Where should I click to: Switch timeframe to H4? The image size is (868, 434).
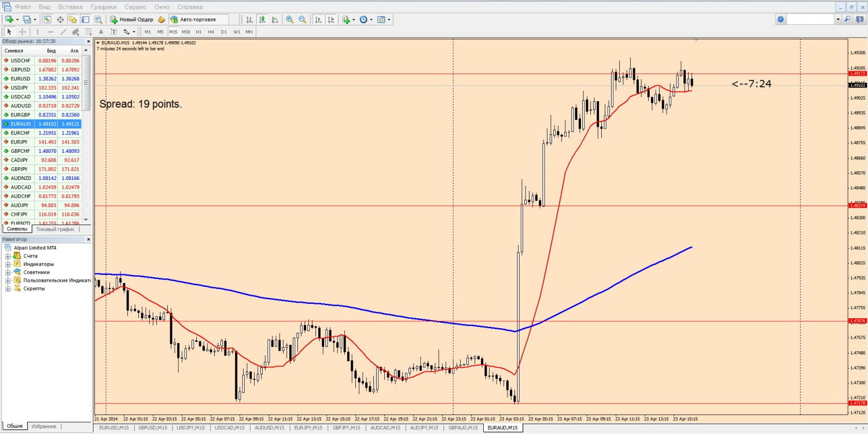[211, 32]
